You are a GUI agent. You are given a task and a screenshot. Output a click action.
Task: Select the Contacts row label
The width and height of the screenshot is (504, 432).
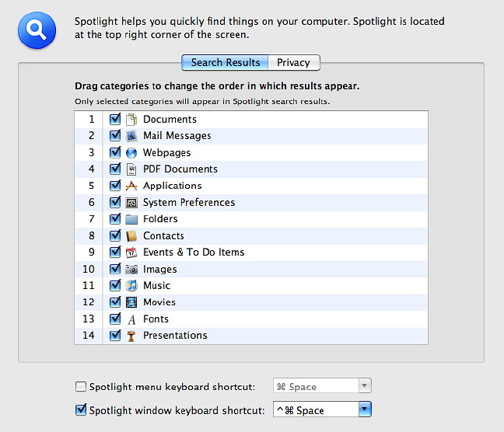(163, 235)
